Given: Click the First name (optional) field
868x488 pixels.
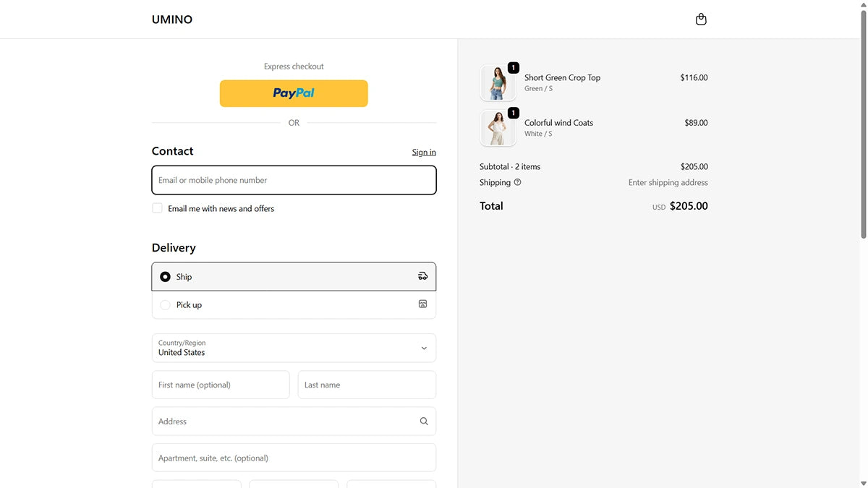Looking at the screenshot, I should 221,385.
